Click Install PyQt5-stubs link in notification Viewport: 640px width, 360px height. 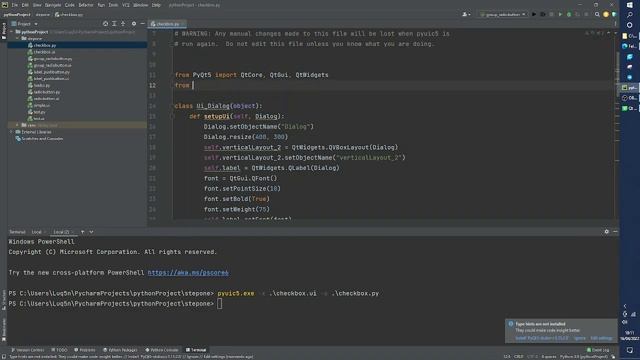(542, 338)
